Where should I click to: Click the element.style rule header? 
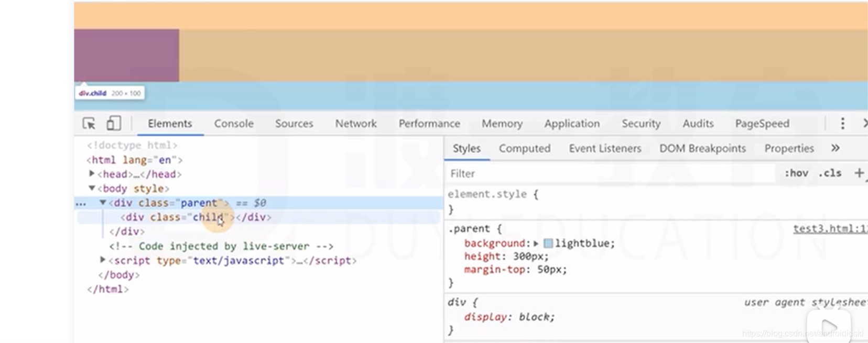point(493,194)
